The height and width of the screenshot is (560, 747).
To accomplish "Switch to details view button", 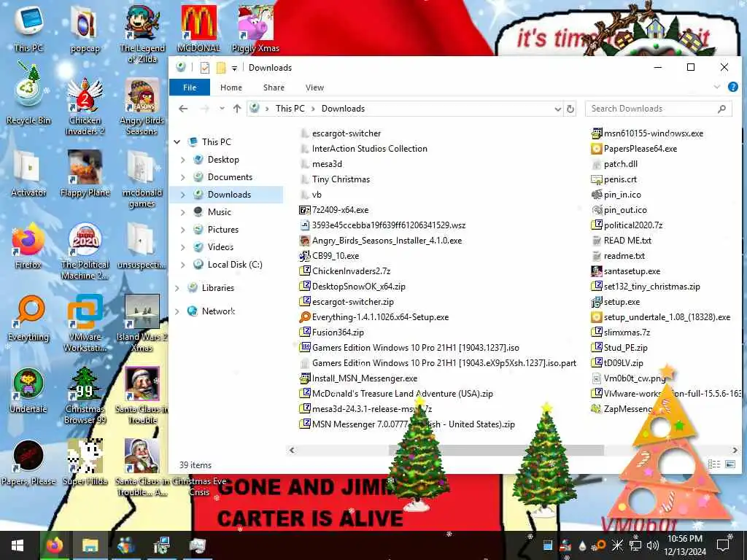I will [714, 464].
